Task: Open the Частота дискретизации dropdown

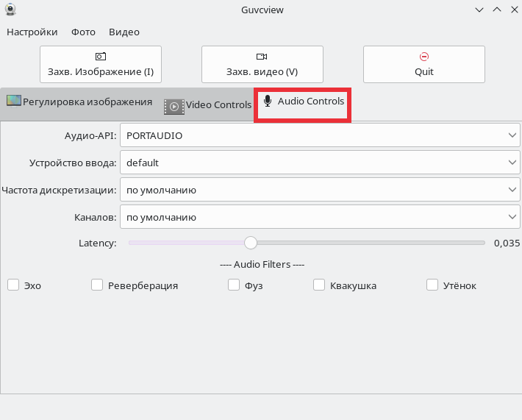Action: pyautogui.click(x=320, y=190)
